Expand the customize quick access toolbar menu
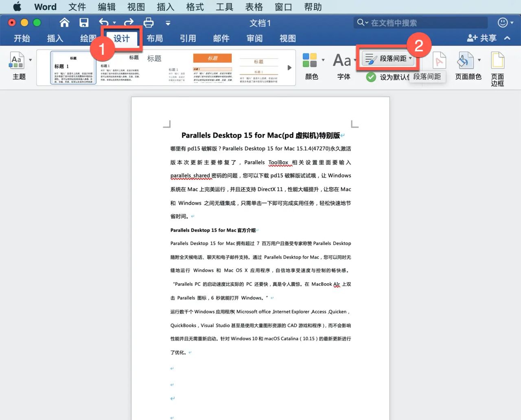The image size is (521, 420). pyautogui.click(x=168, y=23)
